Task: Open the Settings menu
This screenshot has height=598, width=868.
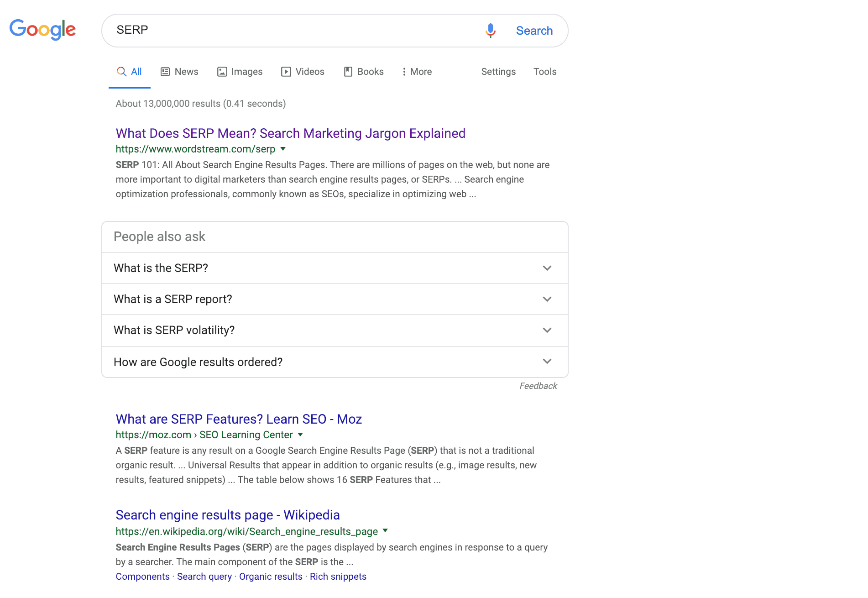Action: coord(498,72)
